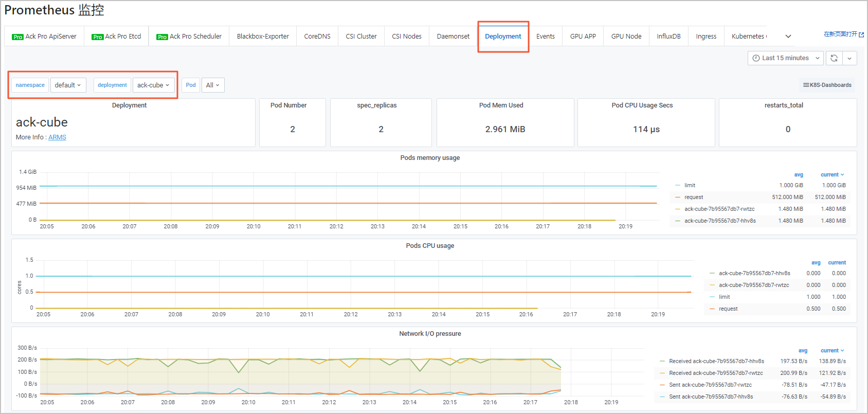Viewport: 868px width, 414px height.
Task: Switch to the GPU Node tab
Action: click(626, 37)
